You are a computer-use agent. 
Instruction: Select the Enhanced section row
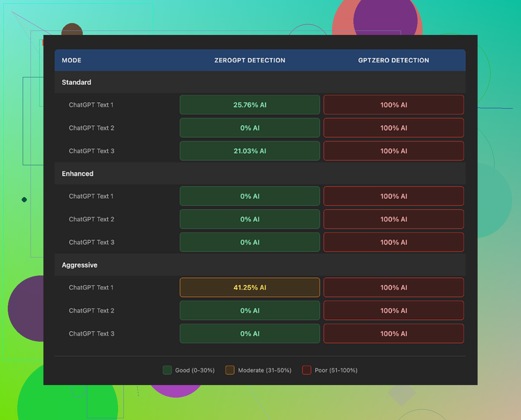(78, 174)
